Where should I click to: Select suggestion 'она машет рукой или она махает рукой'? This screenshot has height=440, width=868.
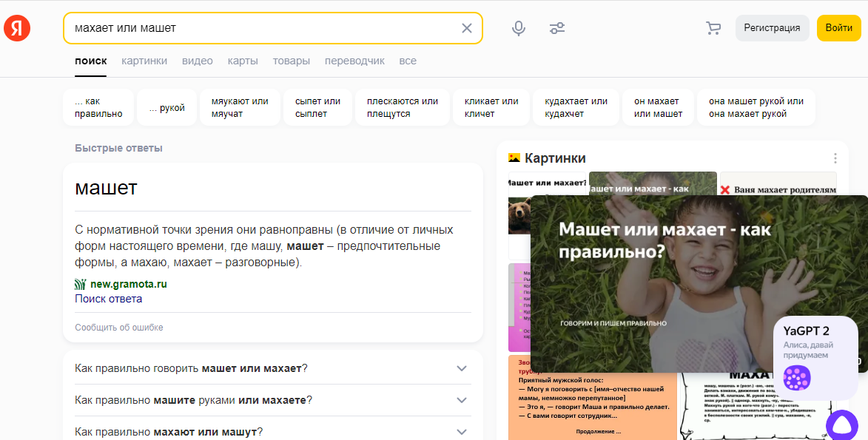(756, 107)
